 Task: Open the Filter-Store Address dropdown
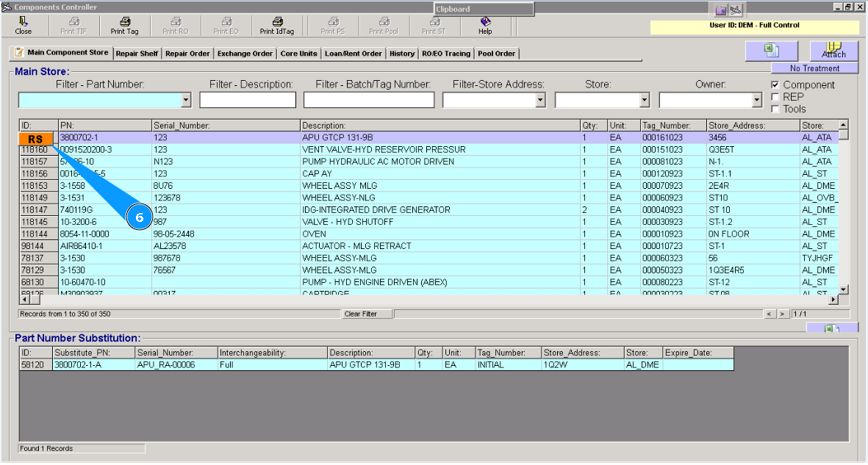[x=540, y=100]
